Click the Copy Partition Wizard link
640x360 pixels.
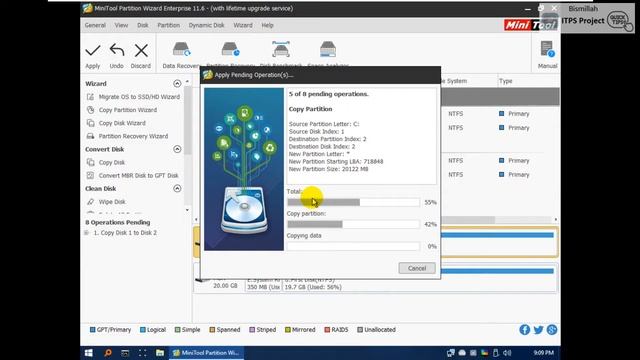(x=128, y=110)
